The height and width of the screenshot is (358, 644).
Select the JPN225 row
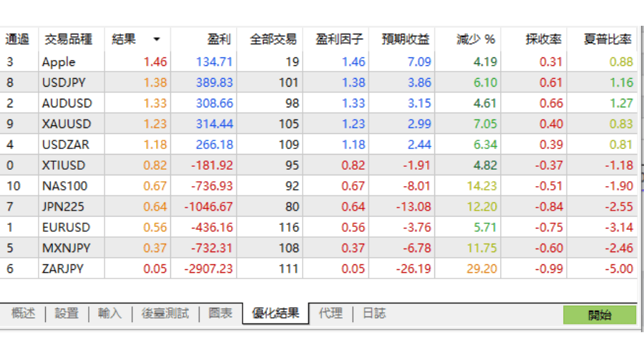click(x=318, y=206)
